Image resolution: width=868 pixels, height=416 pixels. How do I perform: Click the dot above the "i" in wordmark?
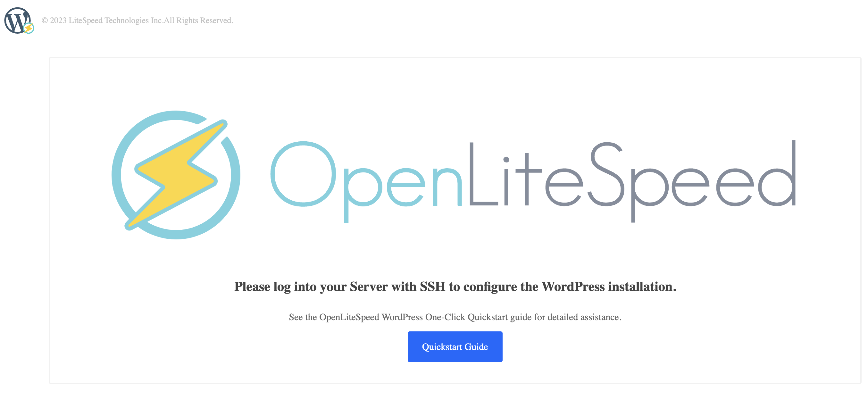(x=506, y=159)
